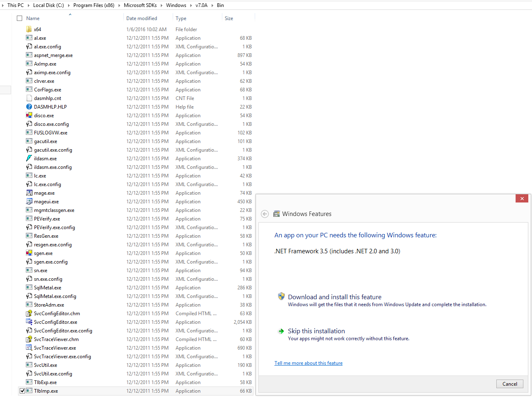
Task: Open Tell me more about this feature link
Action: pos(308,363)
